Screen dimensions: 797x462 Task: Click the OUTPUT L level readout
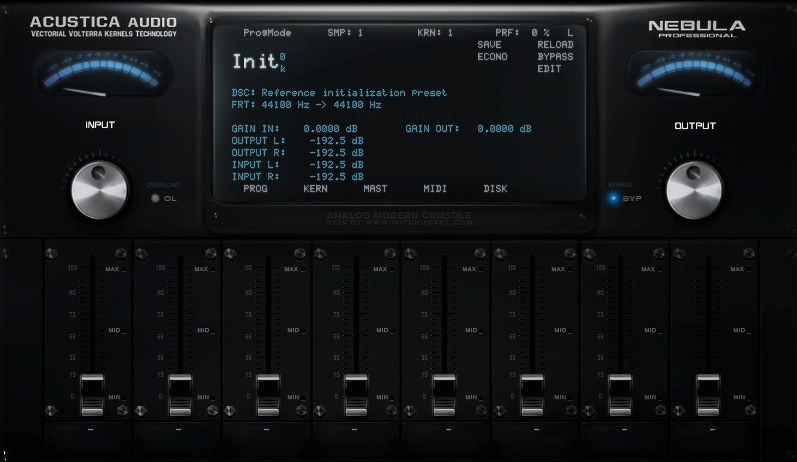pyautogui.click(x=297, y=141)
